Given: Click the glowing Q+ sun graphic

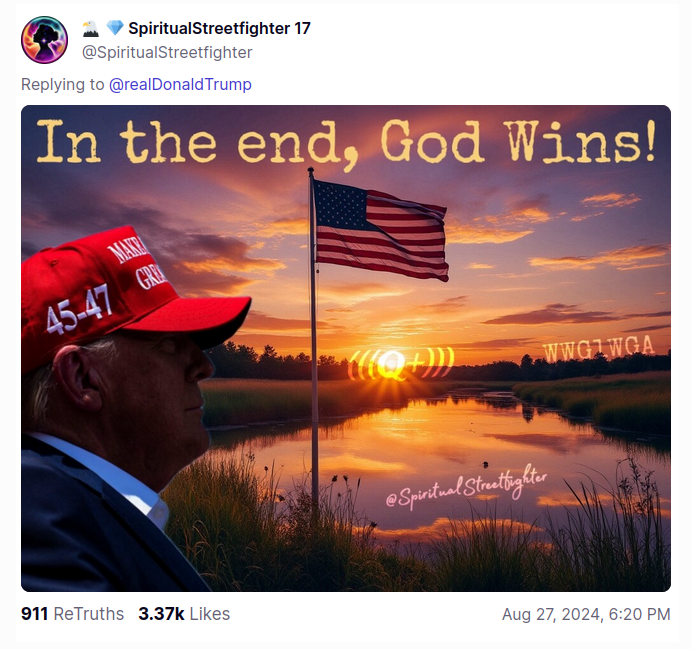Looking at the screenshot, I should pos(401,364).
